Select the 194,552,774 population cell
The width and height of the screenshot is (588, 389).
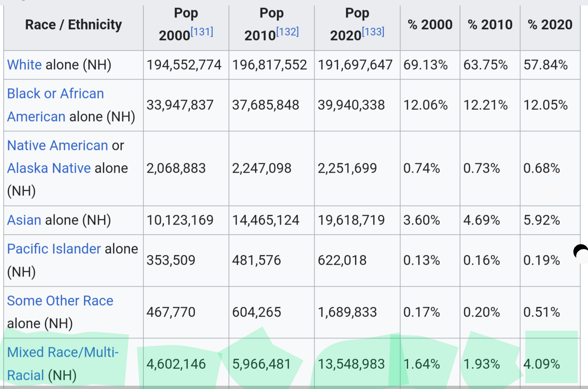[x=186, y=65]
